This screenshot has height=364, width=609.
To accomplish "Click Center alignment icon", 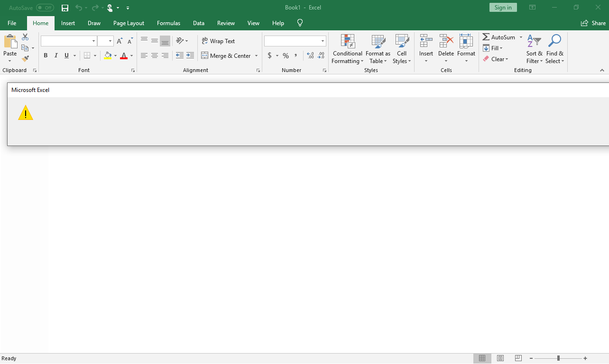I will (x=155, y=55).
